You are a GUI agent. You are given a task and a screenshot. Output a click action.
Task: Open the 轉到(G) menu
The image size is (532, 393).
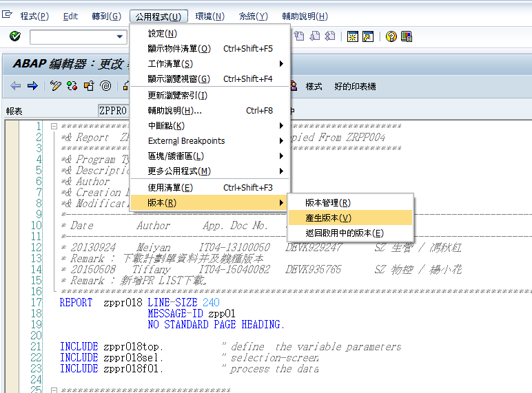(107, 17)
